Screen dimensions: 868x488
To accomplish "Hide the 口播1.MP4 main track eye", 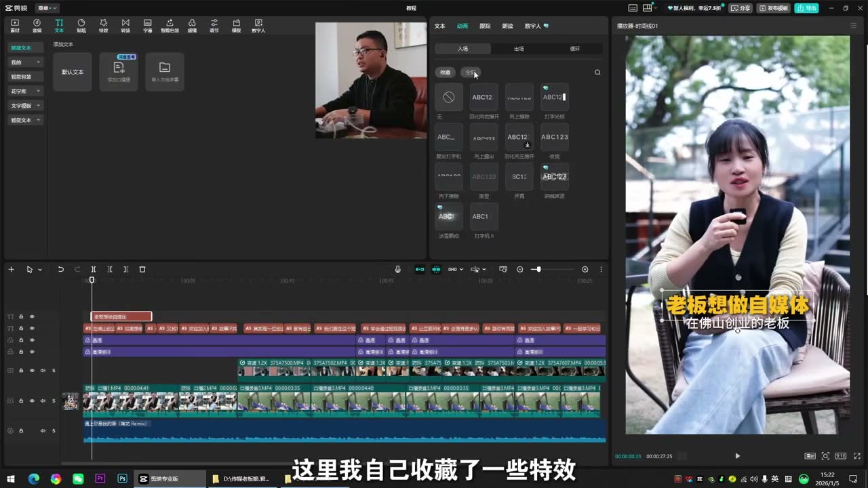I will (32, 401).
